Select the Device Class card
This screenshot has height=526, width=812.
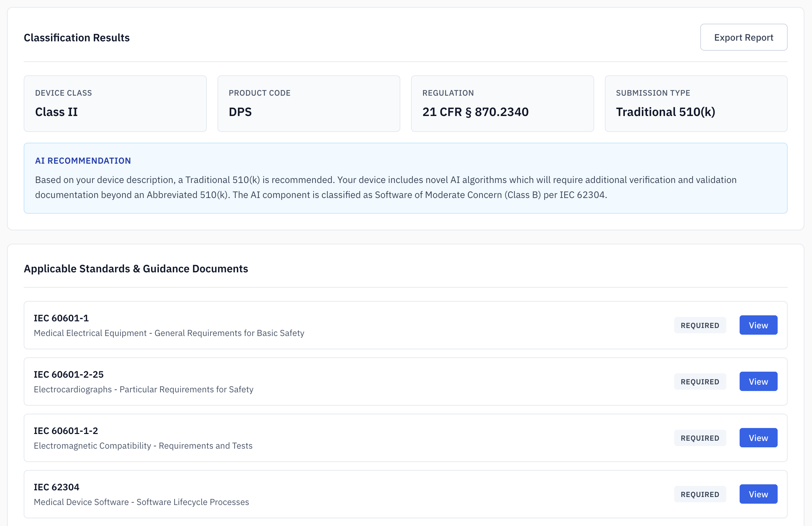tap(115, 104)
